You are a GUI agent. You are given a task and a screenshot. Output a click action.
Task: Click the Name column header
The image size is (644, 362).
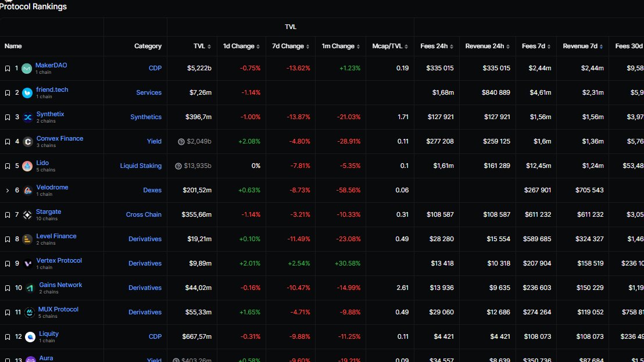[x=13, y=46]
